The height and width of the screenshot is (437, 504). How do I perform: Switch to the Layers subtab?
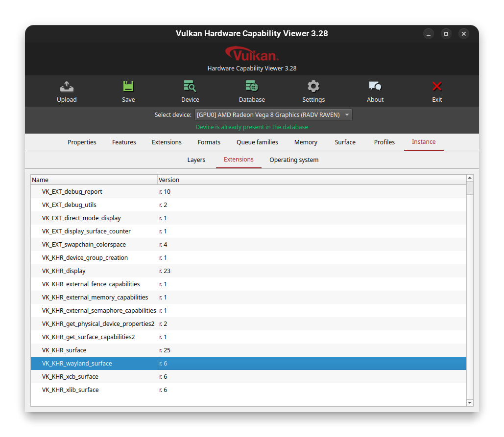point(196,160)
